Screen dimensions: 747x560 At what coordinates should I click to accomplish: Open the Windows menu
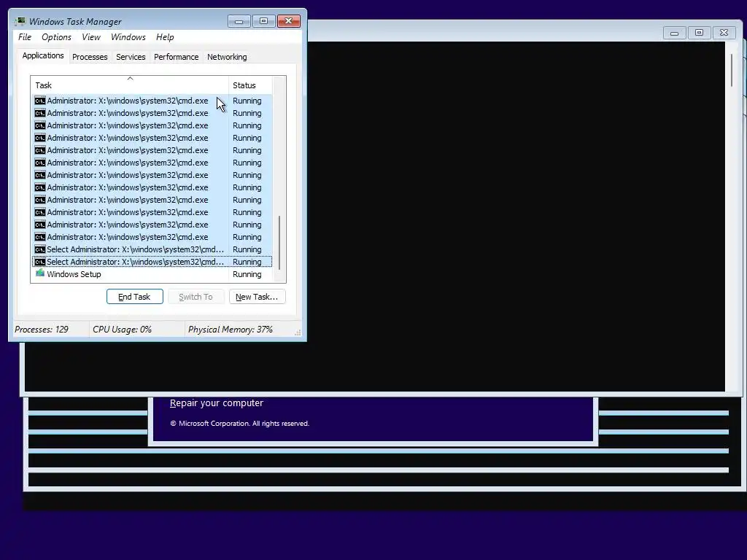[128, 37]
